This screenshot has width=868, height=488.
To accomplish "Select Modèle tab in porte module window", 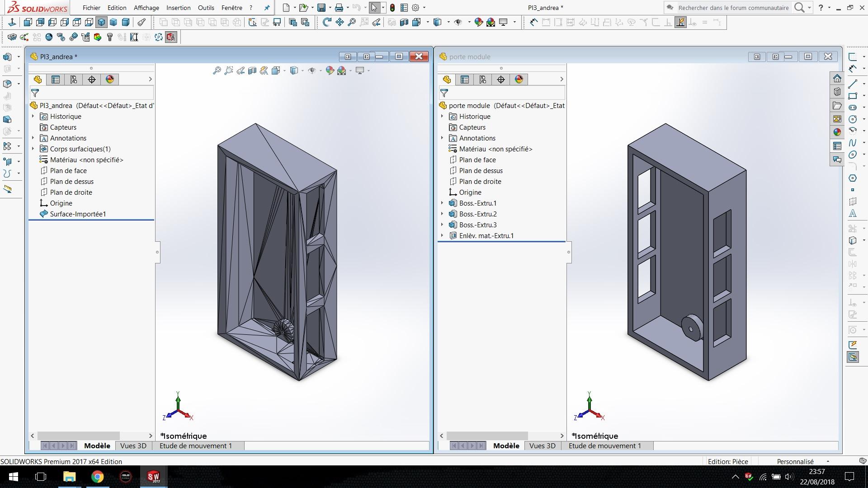I will click(506, 446).
